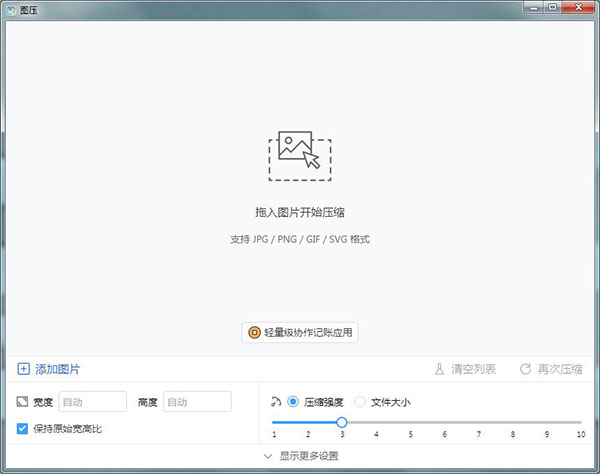Select the 压缩强度 radio button
The width and height of the screenshot is (600, 474).
(293, 402)
